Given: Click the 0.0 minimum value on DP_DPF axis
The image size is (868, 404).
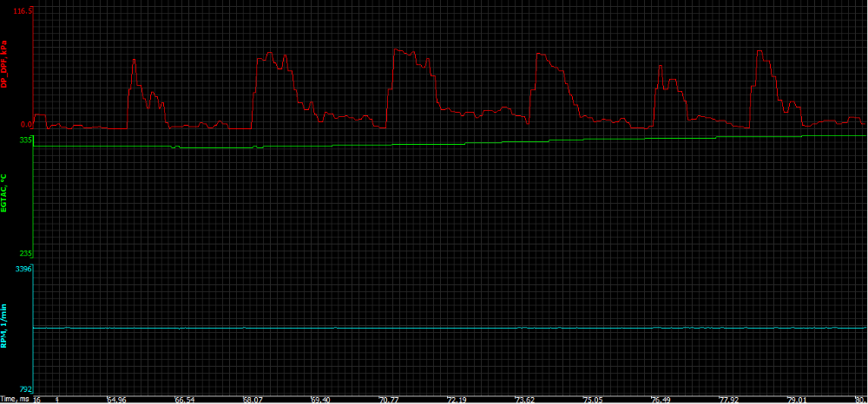Looking at the screenshot, I should click(26, 125).
